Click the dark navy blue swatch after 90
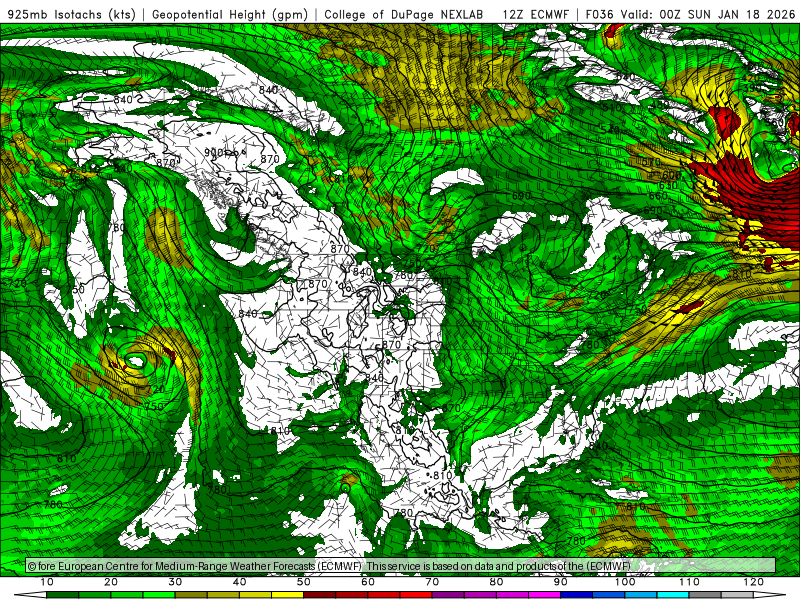Image resolution: width=800 pixels, height=600 pixels. pos(577,595)
